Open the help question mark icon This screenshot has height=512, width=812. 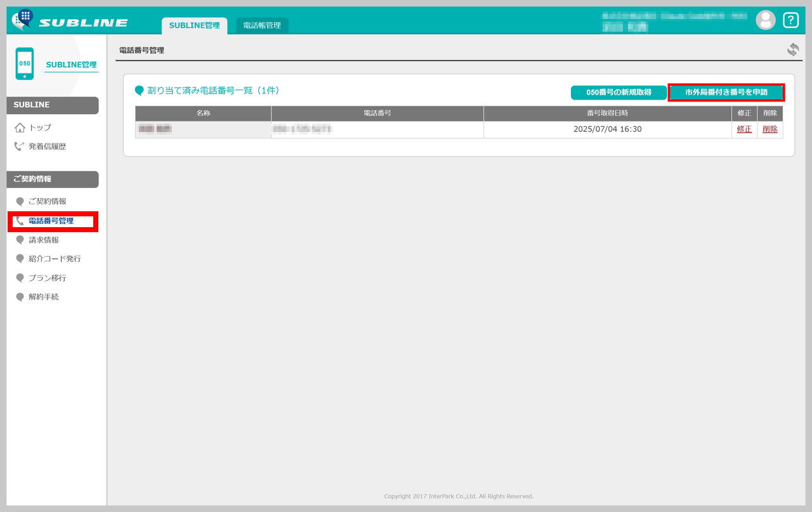pyautogui.click(x=790, y=20)
